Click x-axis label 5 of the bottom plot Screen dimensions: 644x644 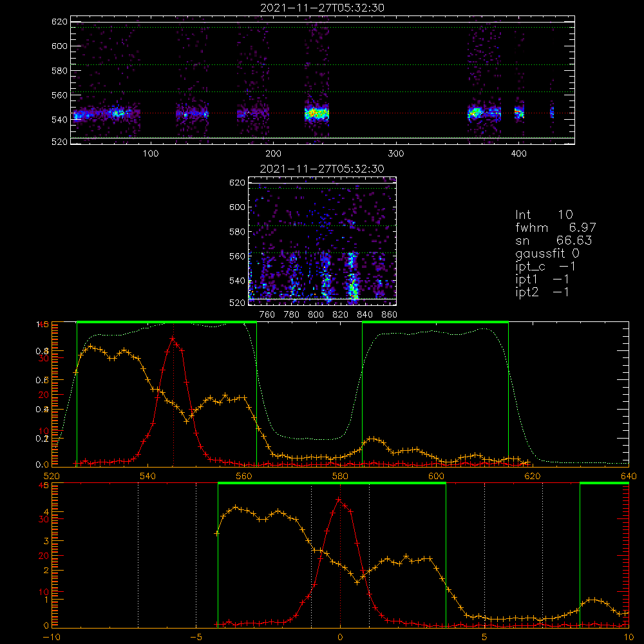[x=485, y=638]
